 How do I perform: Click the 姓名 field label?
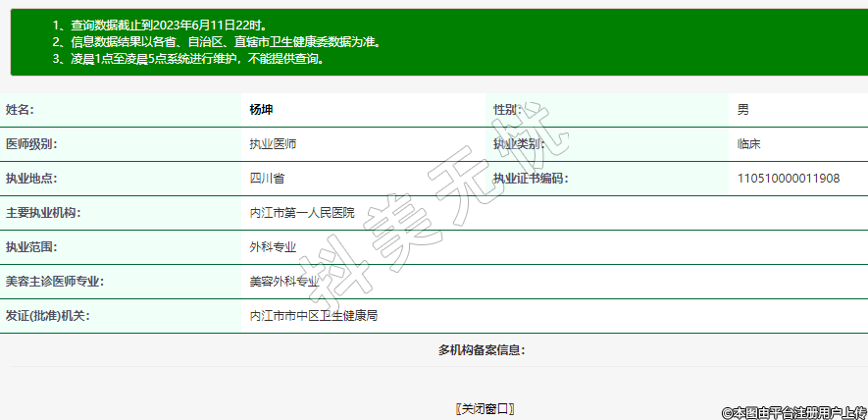click(21, 110)
